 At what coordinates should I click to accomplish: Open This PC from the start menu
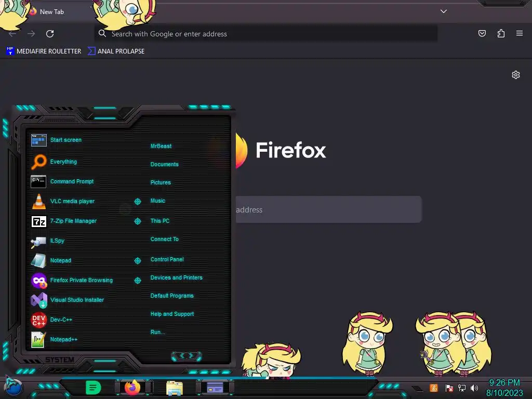pos(160,220)
